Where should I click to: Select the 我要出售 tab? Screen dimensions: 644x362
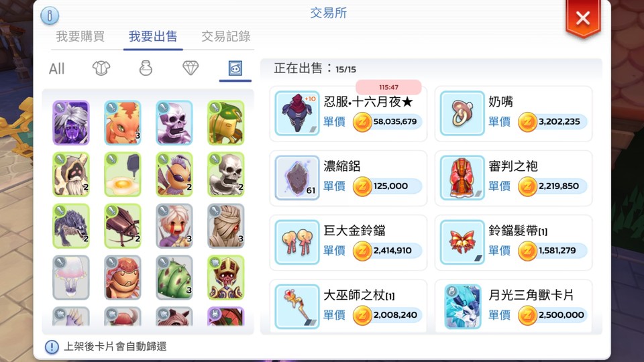point(153,36)
